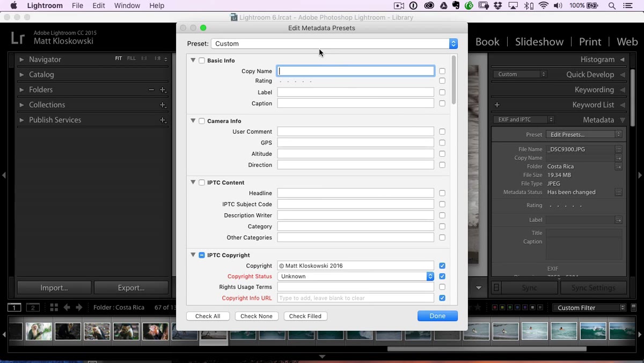Open the Custom Filter dropdown
Viewport: 644px width, 363px height.
point(590,308)
